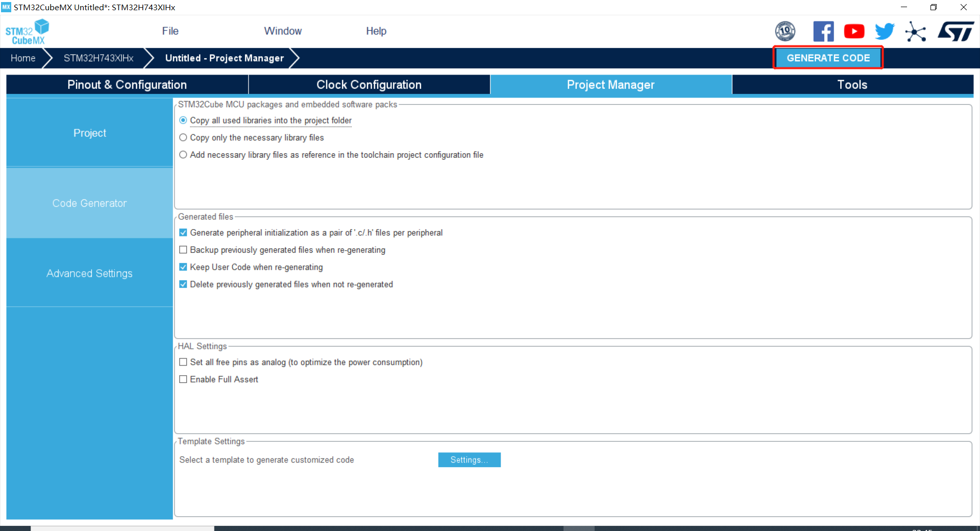The height and width of the screenshot is (531, 980).
Task: Open the ST 10 years anniversary badge icon
Action: click(785, 31)
